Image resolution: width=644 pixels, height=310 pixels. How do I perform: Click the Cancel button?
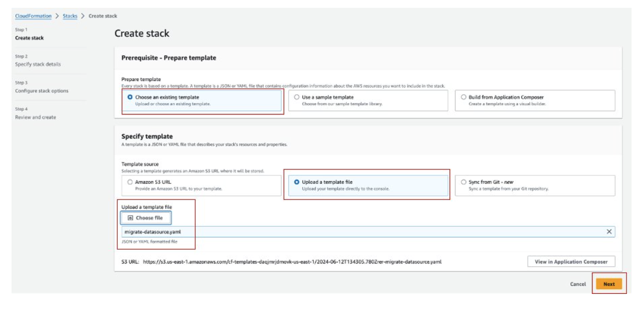pyautogui.click(x=578, y=284)
